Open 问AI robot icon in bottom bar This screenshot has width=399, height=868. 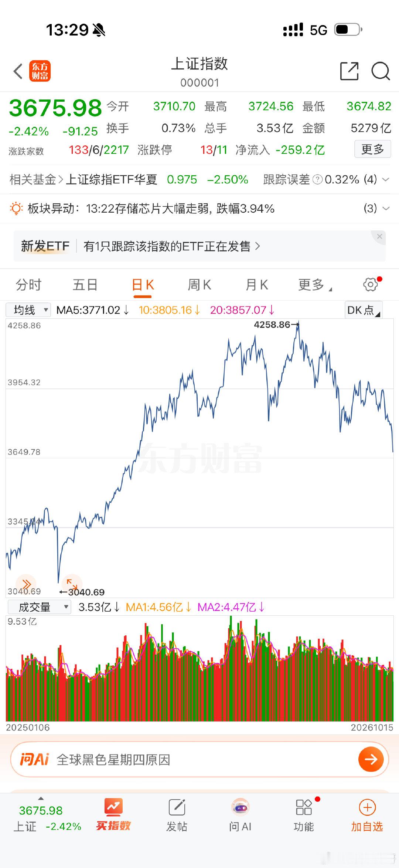click(x=240, y=807)
